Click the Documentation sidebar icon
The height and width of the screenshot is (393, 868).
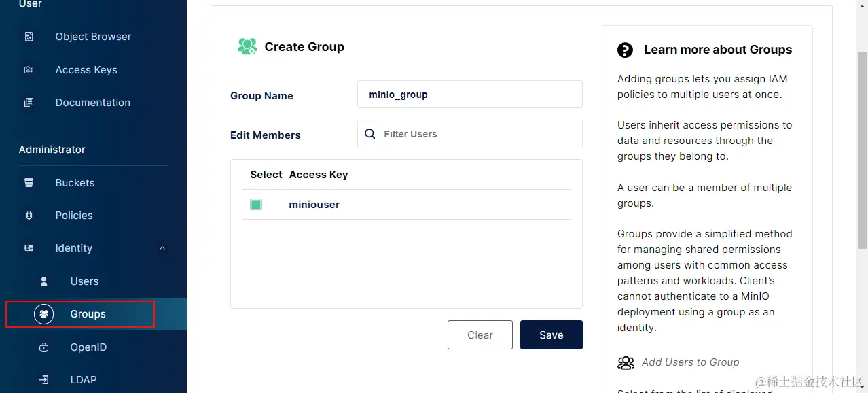(29, 103)
